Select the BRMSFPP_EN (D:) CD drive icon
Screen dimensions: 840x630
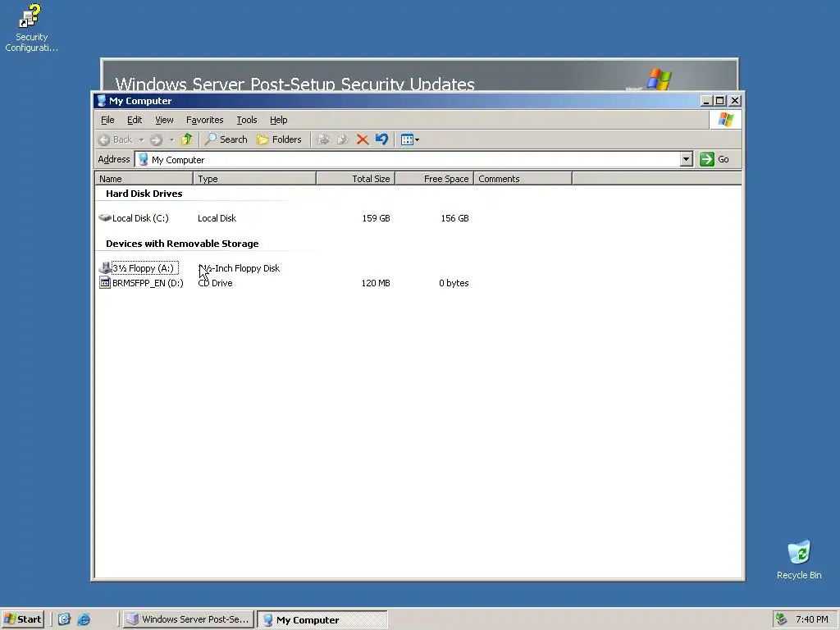click(105, 283)
